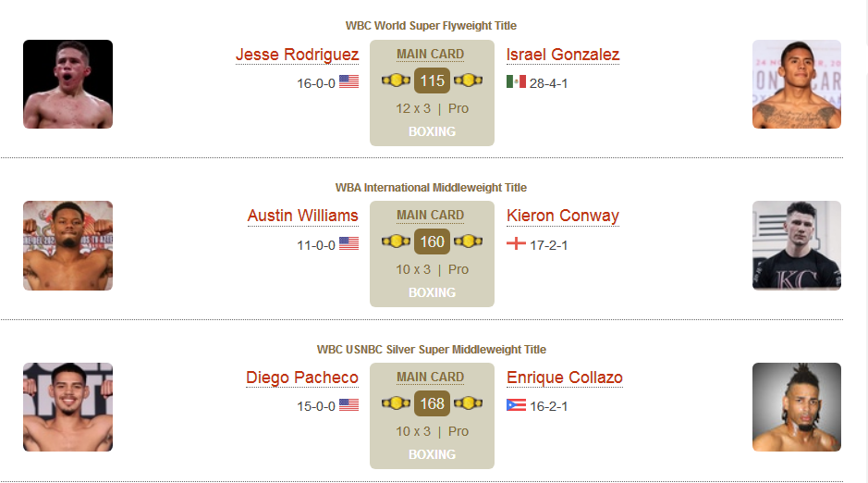Open Austin Williams' fighter profile link
The width and height of the screenshot is (868, 483).
(x=303, y=216)
